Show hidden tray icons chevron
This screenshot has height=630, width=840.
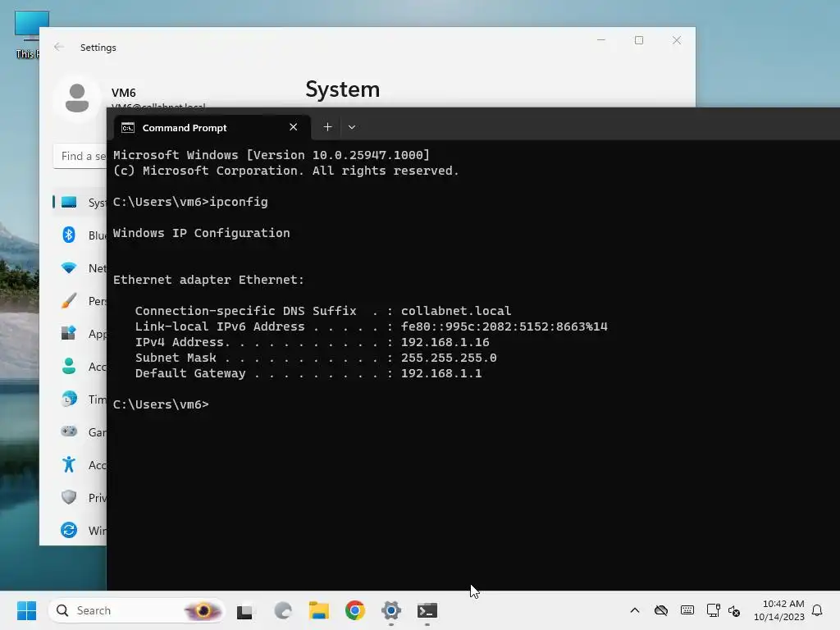(635, 610)
